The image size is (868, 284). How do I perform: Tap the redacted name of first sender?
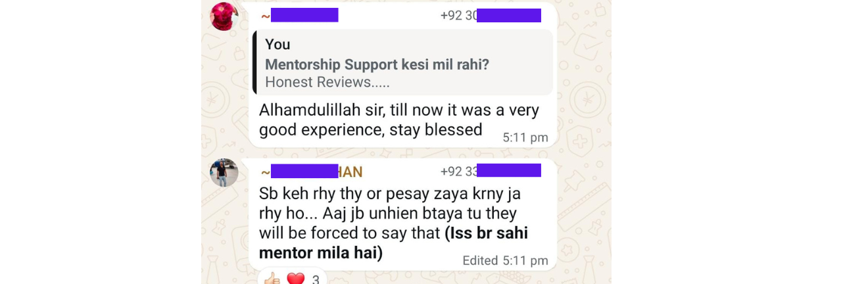[x=299, y=15]
